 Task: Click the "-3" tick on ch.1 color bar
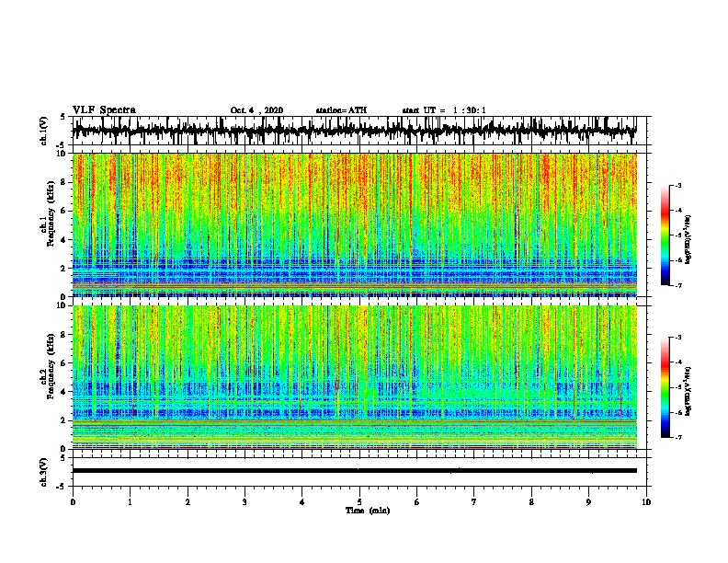[678, 186]
